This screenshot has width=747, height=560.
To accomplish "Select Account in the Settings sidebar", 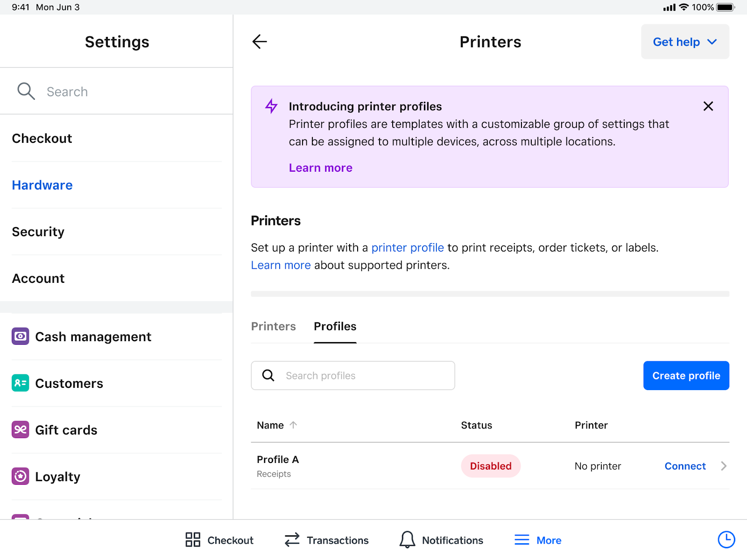I will coord(38,278).
